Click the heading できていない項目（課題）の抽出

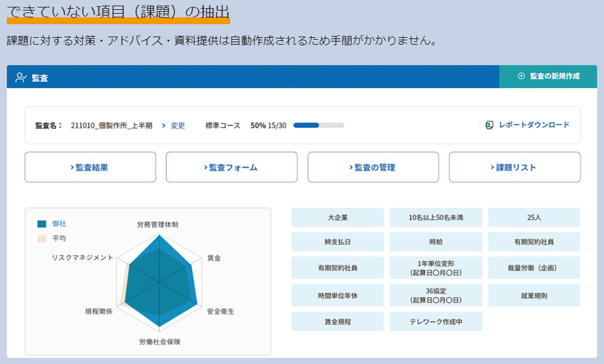(118, 12)
